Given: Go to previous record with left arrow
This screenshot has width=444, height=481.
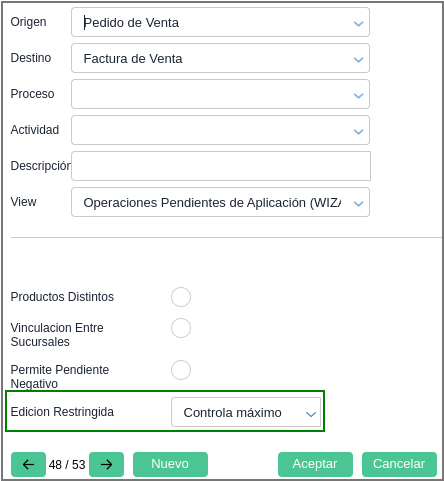Looking at the screenshot, I should 28,464.
